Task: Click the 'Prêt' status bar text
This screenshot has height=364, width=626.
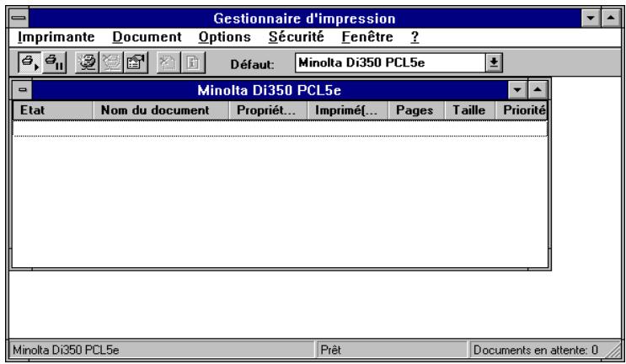Action: (330, 350)
